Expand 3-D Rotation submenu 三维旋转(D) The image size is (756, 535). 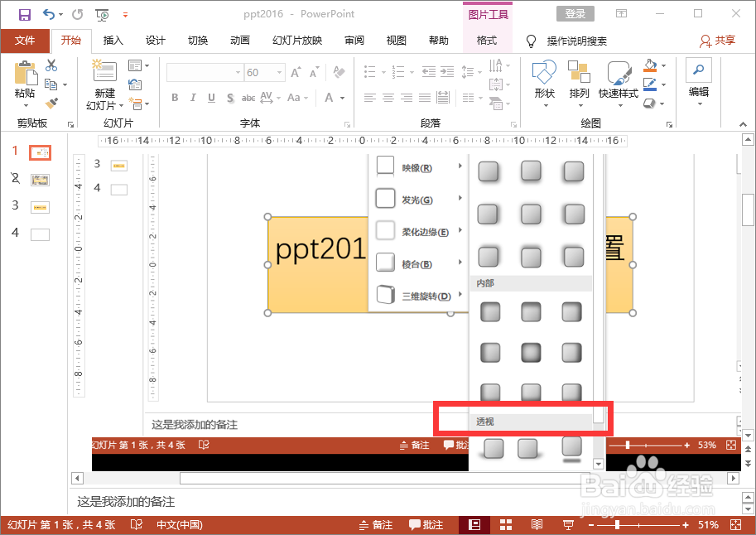417,295
